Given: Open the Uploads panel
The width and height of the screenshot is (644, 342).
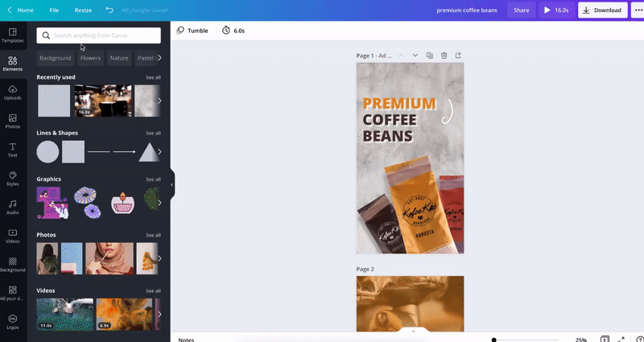Looking at the screenshot, I should click(12, 93).
